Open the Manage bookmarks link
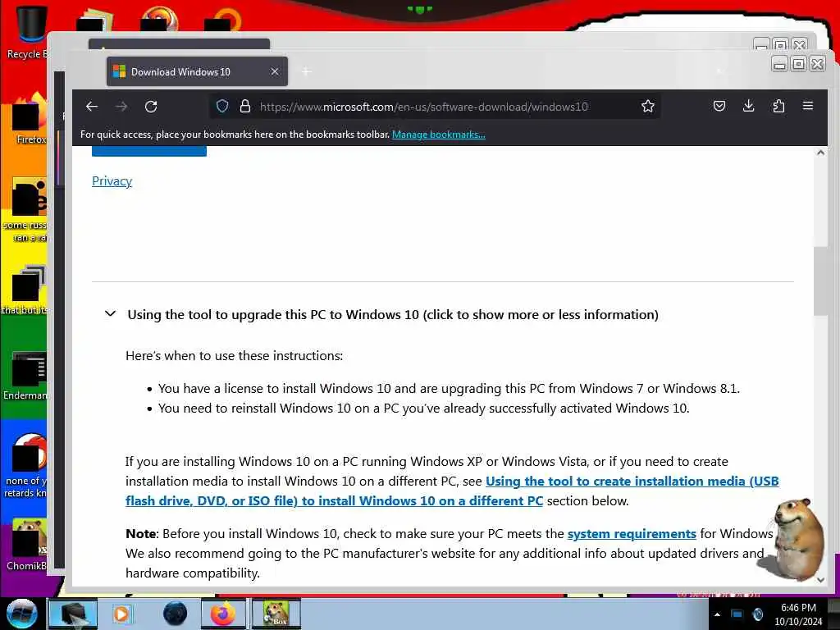 [438, 135]
